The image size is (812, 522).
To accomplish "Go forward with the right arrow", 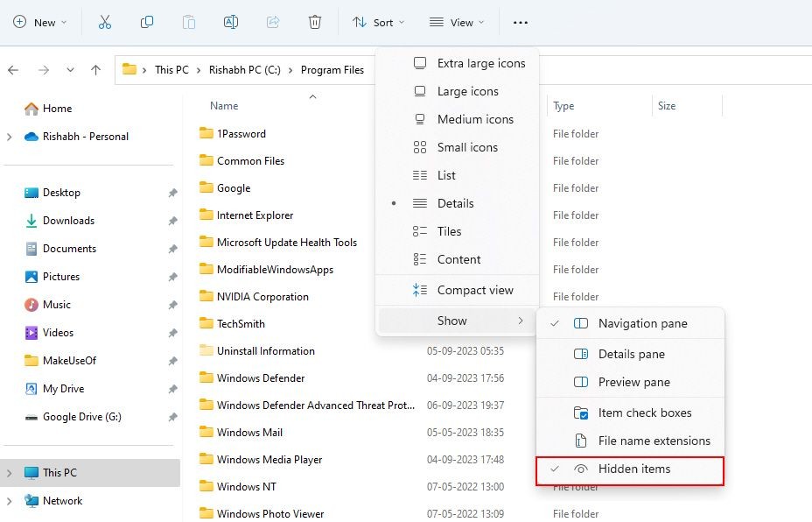I will click(x=44, y=70).
